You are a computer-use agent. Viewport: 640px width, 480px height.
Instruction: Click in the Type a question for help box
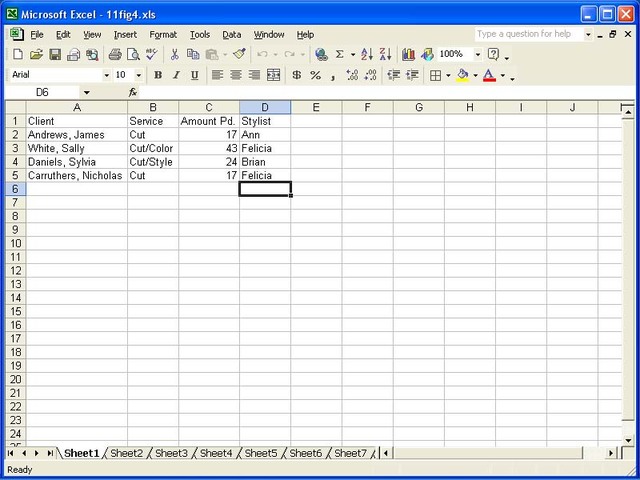tap(529, 34)
